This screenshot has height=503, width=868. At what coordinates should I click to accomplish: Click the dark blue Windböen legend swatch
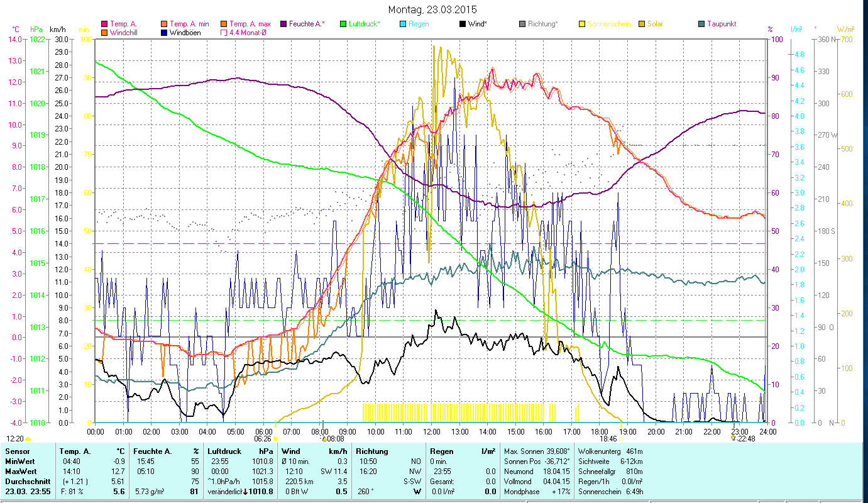165,32
